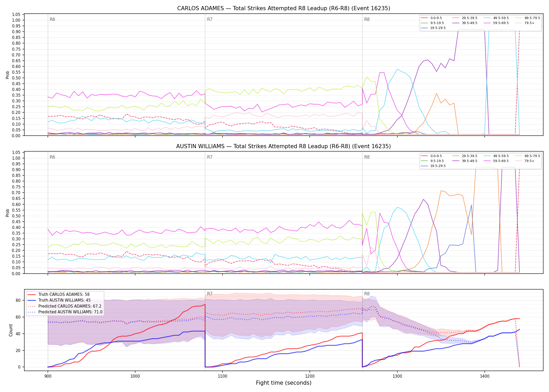Click the 1000 x-axis tick label
This screenshot has height=392, width=549.
pos(135,376)
